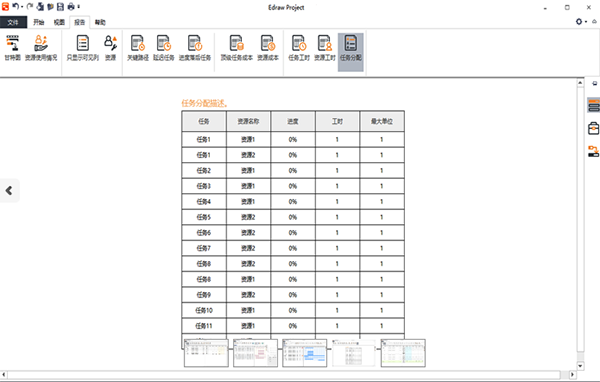The height and width of the screenshot is (382, 600).
Task: Click the 任务5 cell in the table
Action: [x=204, y=217]
